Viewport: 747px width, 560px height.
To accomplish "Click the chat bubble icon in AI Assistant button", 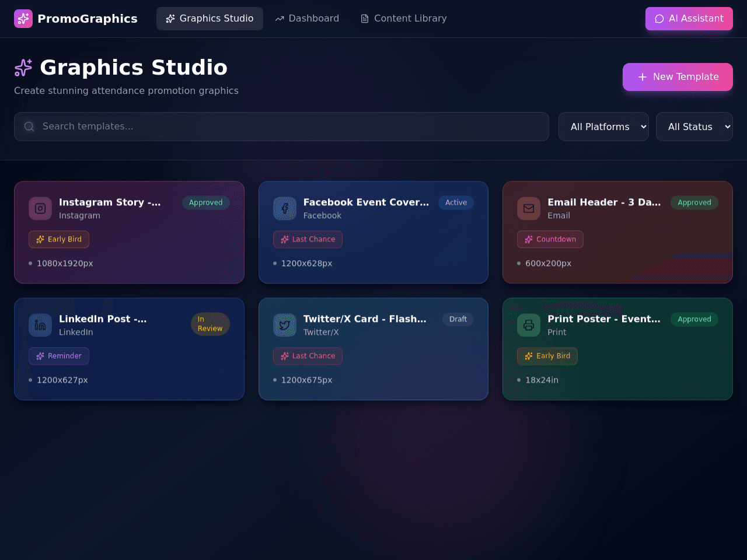I will pyautogui.click(x=659, y=19).
